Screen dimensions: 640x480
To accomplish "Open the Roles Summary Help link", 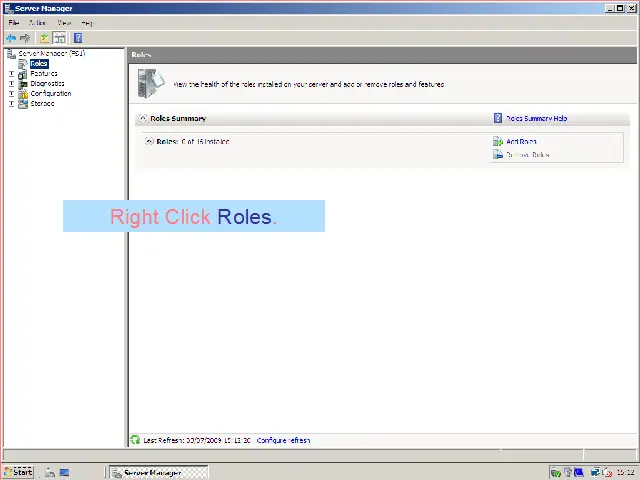I will [537, 118].
